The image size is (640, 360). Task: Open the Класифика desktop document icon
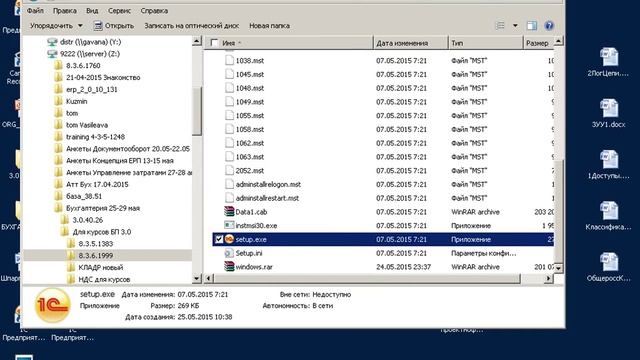point(609,216)
